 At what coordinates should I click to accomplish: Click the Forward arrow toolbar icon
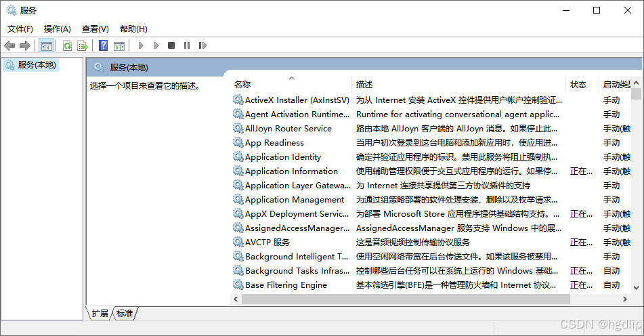(25, 45)
